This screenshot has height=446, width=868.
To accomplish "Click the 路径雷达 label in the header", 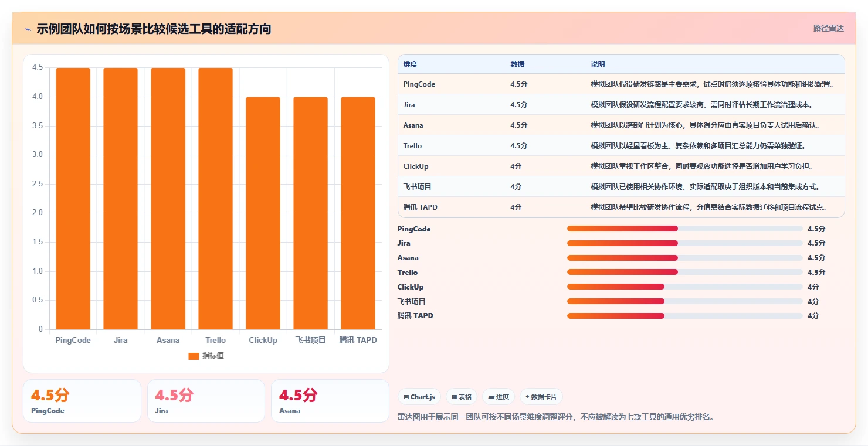I will pos(828,28).
